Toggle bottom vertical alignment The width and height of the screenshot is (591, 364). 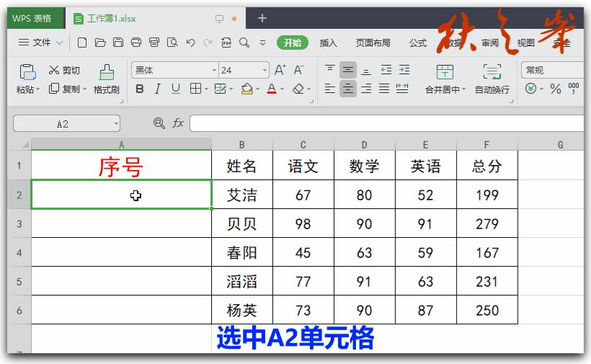click(x=366, y=70)
